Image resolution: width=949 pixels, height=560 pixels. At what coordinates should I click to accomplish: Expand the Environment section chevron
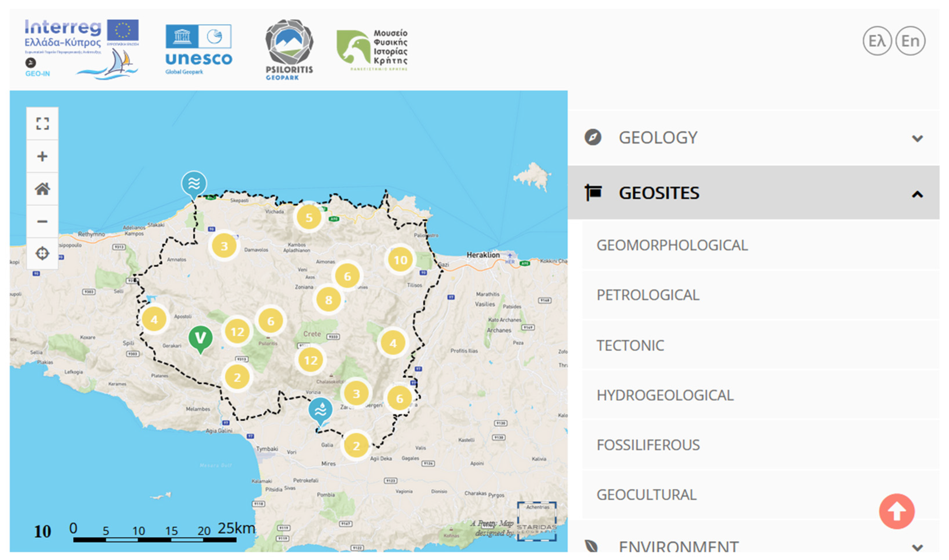(917, 547)
